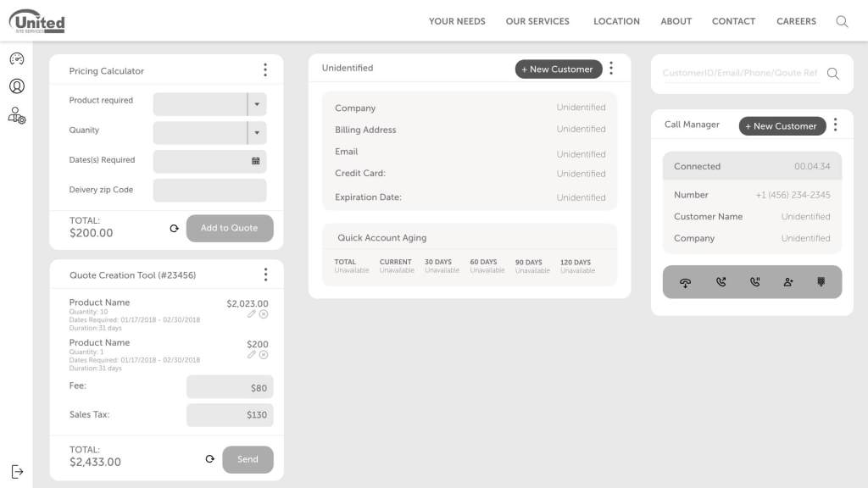Screen dimensions: 868x488
Task: Open the CAREERS navigation link
Action: [x=796, y=21]
